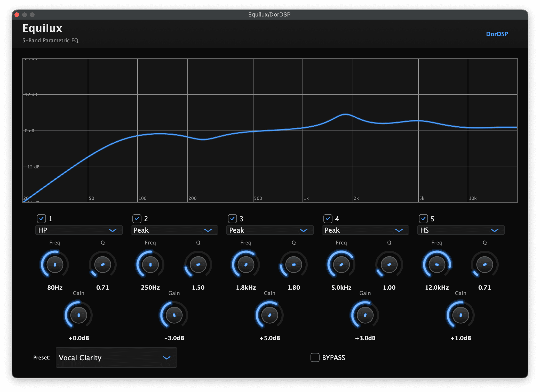Screen dimensions: 540x392
Task: Click band 5 Q knob showing 0.71
Action: coord(484,264)
